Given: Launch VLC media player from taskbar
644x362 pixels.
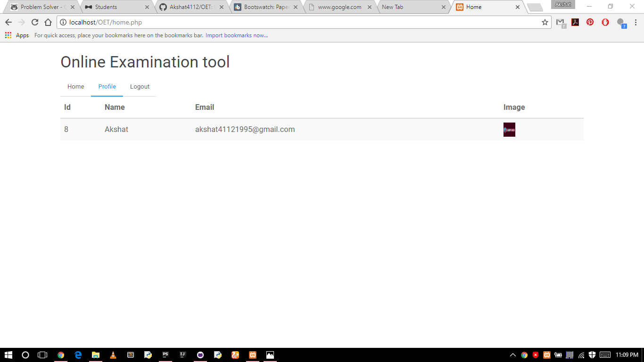Looking at the screenshot, I should click(113, 355).
